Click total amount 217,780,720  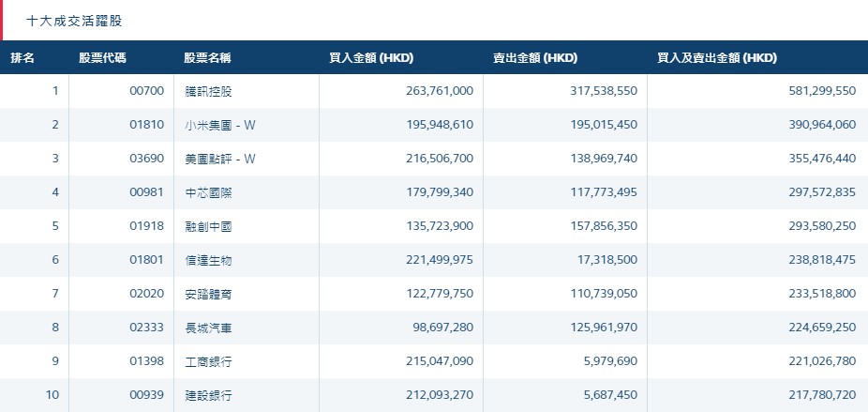coord(822,395)
